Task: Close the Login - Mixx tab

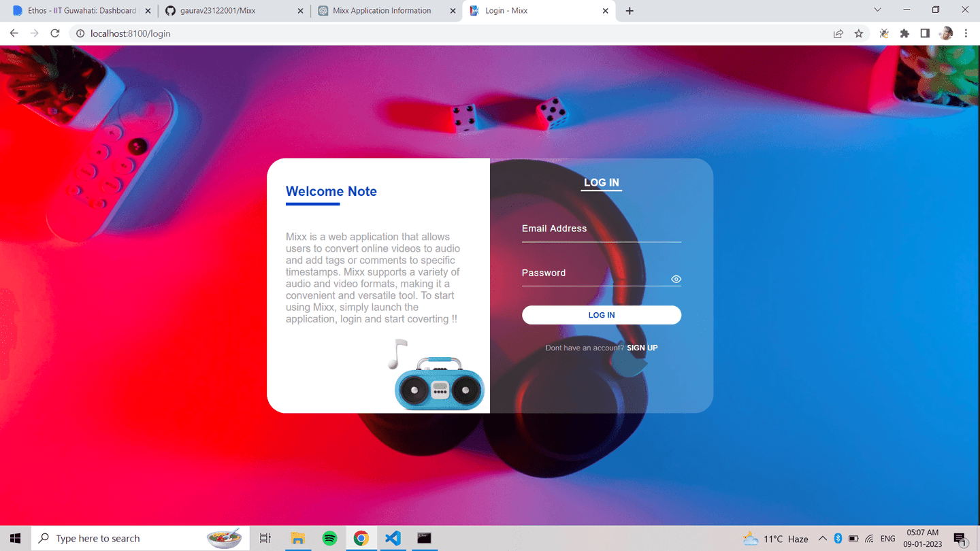Action: pos(606,11)
